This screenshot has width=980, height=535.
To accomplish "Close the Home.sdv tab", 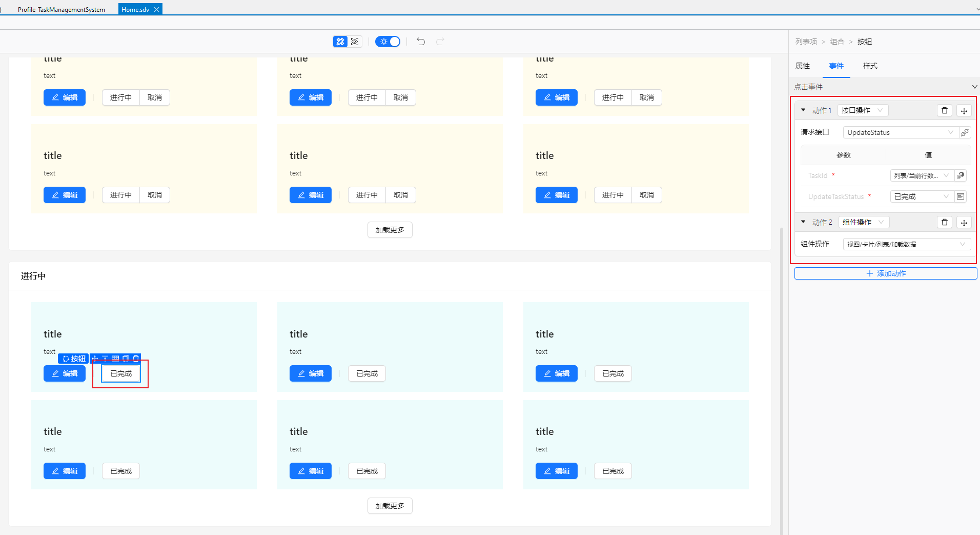I will 157,9.
